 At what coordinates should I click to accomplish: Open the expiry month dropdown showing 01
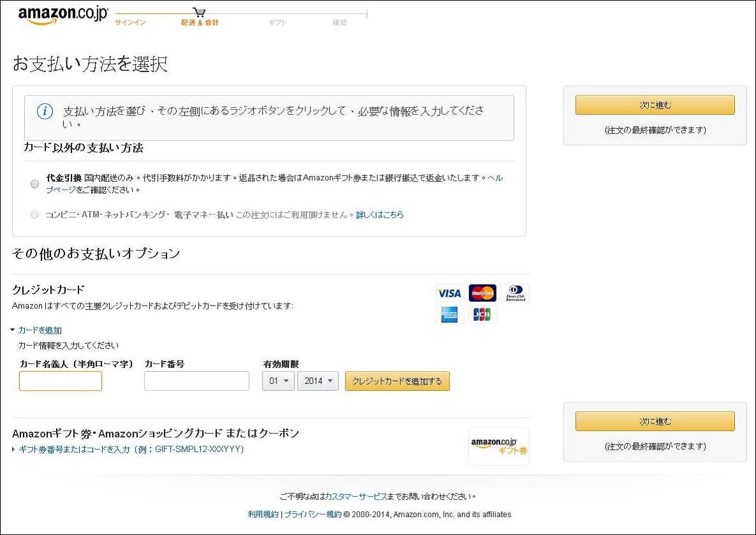278,381
